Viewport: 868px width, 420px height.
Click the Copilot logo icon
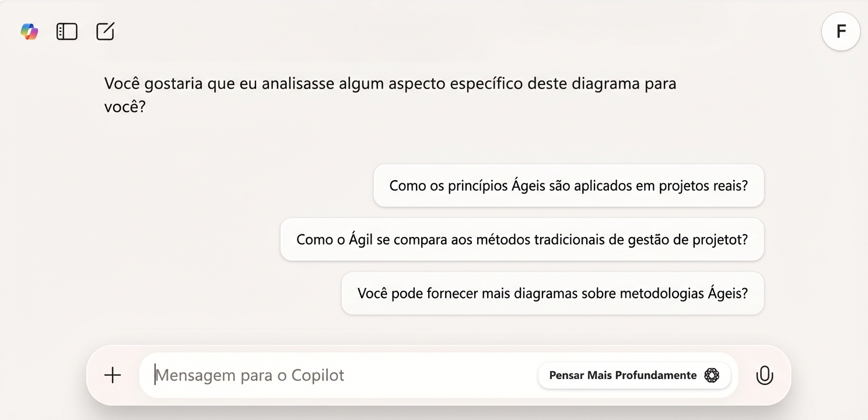[x=29, y=32]
